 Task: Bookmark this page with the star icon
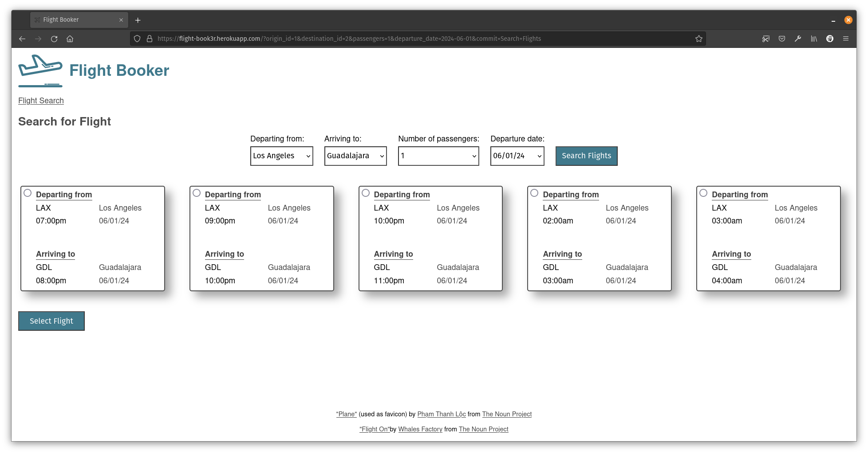point(699,39)
